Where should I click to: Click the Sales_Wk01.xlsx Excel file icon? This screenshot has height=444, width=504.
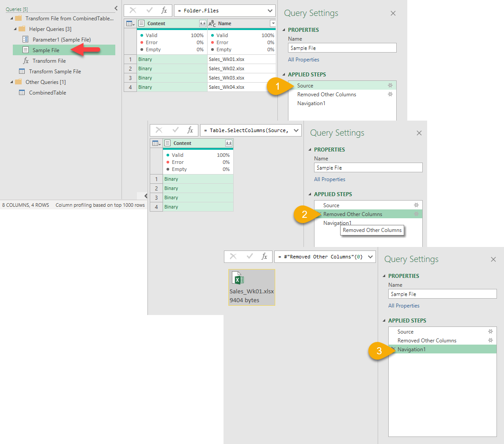click(239, 279)
